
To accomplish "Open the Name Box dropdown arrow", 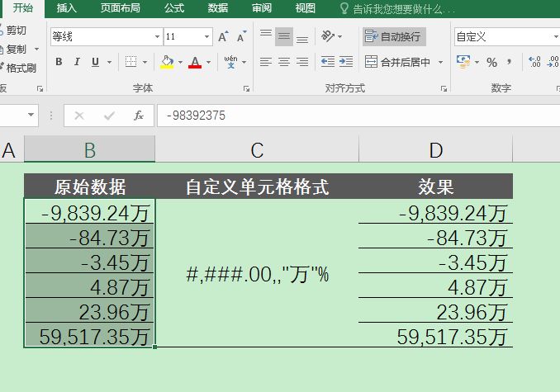I will point(31,115).
